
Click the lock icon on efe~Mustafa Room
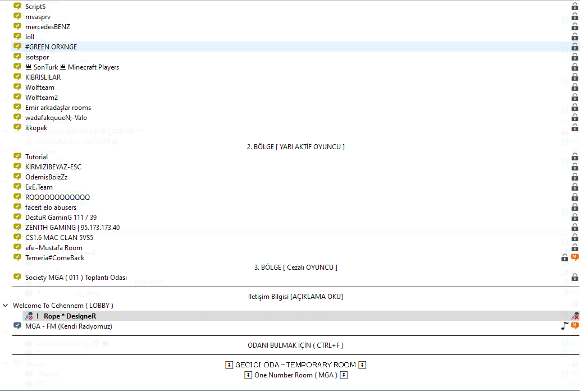(574, 247)
